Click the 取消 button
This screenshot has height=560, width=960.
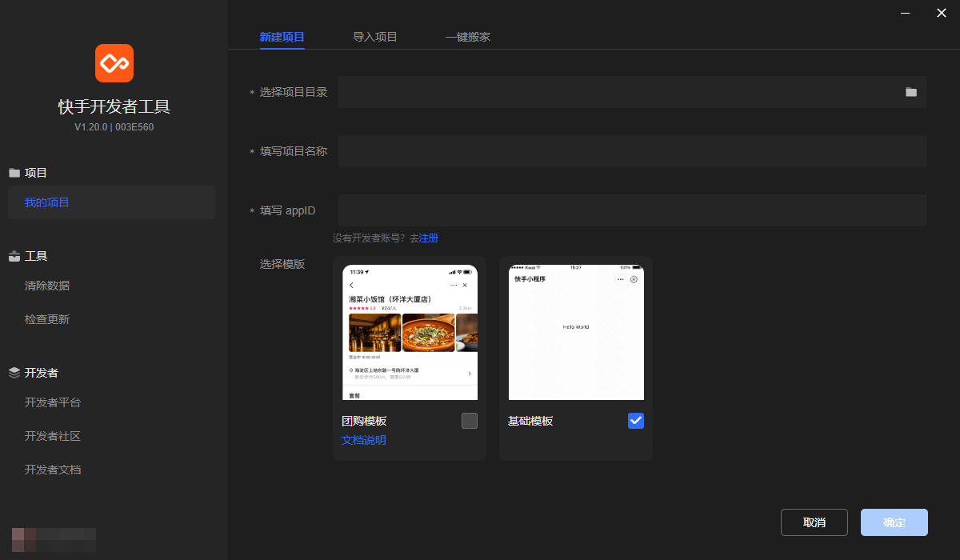click(x=814, y=522)
